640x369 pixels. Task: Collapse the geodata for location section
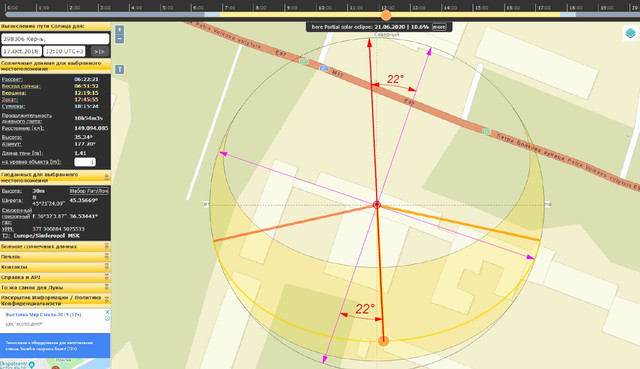pos(55,177)
